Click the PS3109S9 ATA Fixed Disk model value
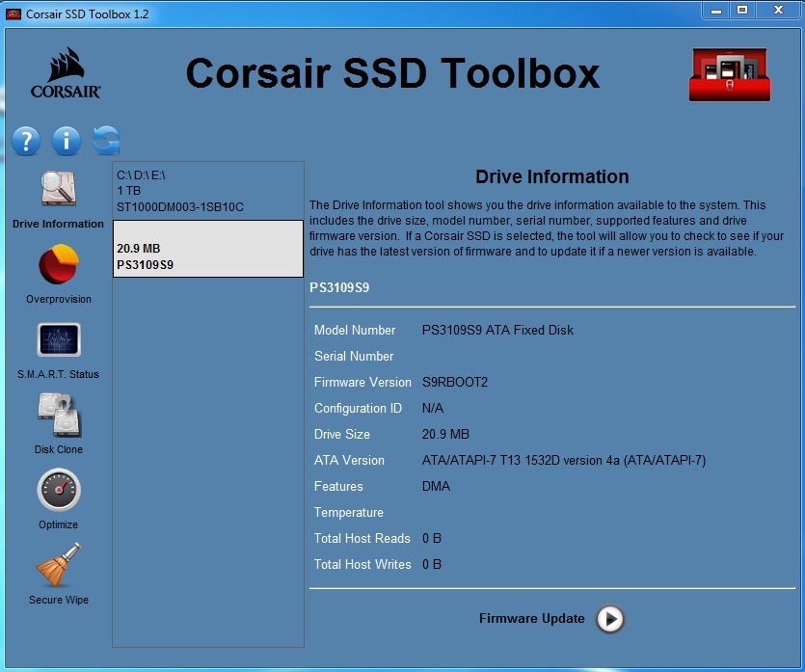Image resolution: width=805 pixels, height=672 pixels. click(x=497, y=330)
